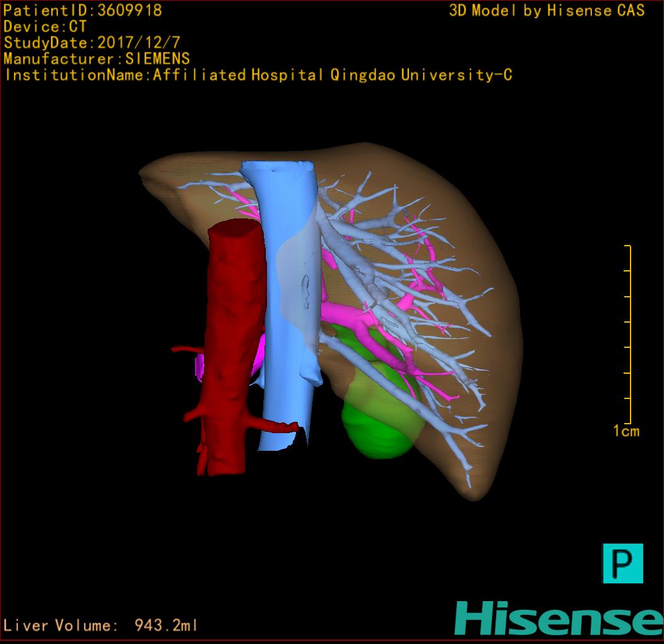Viewport: 664px width, 644px height.
Task: Click the red aorta vessel
Action: 231,347
